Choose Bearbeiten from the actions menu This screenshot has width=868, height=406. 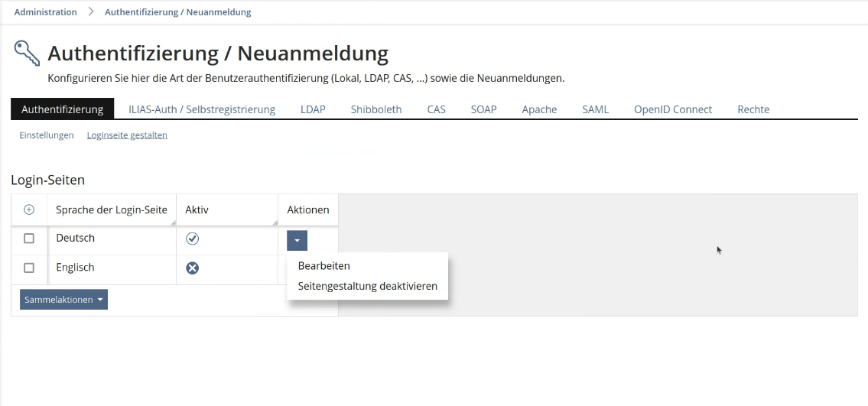[x=323, y=266]
